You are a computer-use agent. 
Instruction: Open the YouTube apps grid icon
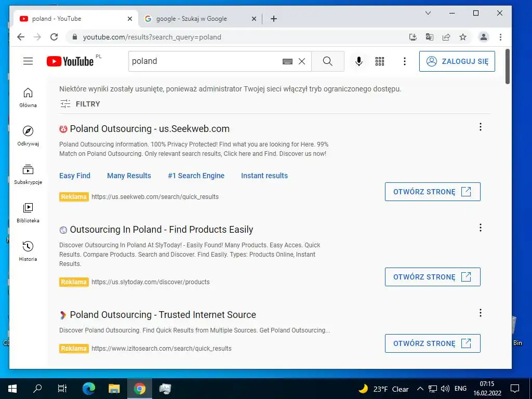click(x=380, y=61)
